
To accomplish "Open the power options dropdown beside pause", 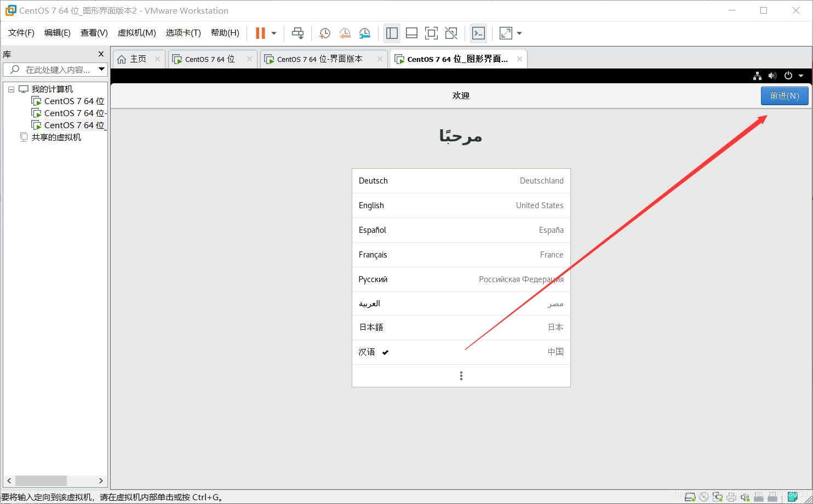I will (274, 33).
